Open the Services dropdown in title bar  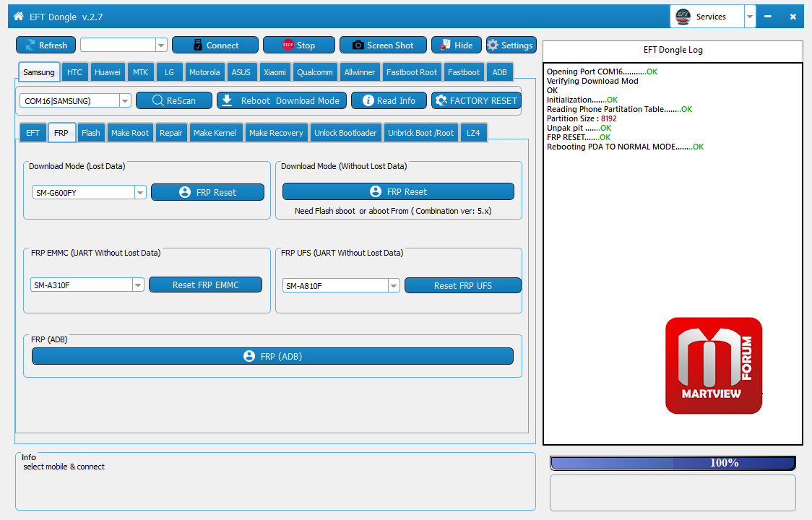(x=750, y=17)
